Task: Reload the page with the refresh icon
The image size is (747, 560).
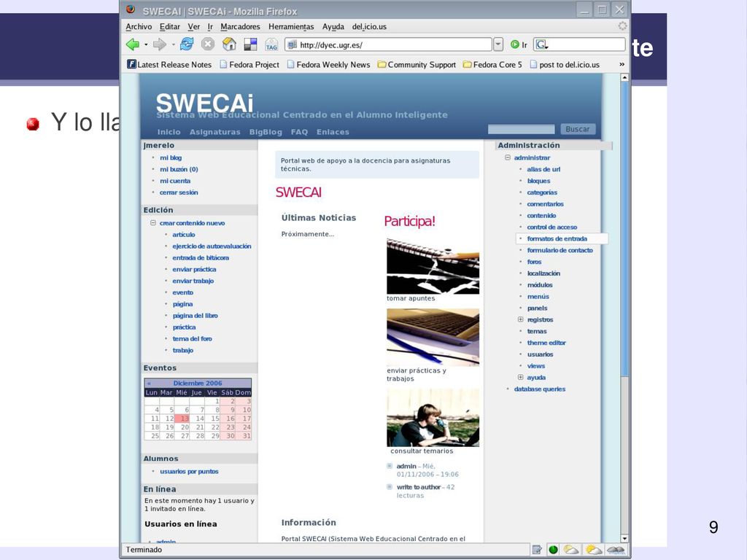Action: click(x=187, y=44)
